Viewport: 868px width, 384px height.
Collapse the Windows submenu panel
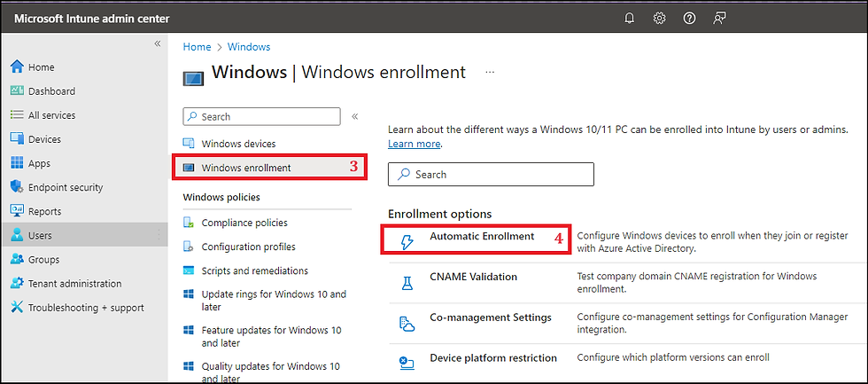355,116
